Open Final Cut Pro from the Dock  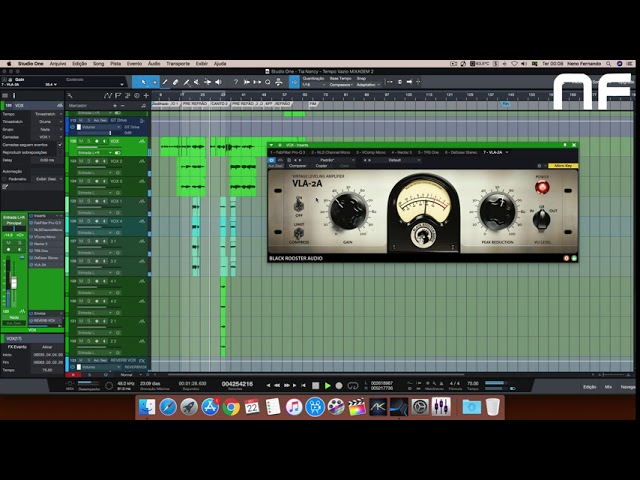tap(357, 407)
